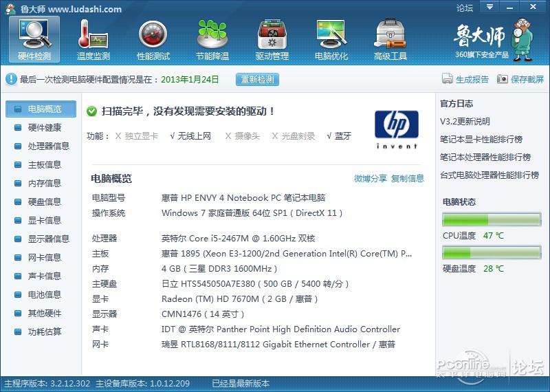
Task: Click the CPU温度 green progress bar
Action: pyautogui.click(x=492, y=219)
